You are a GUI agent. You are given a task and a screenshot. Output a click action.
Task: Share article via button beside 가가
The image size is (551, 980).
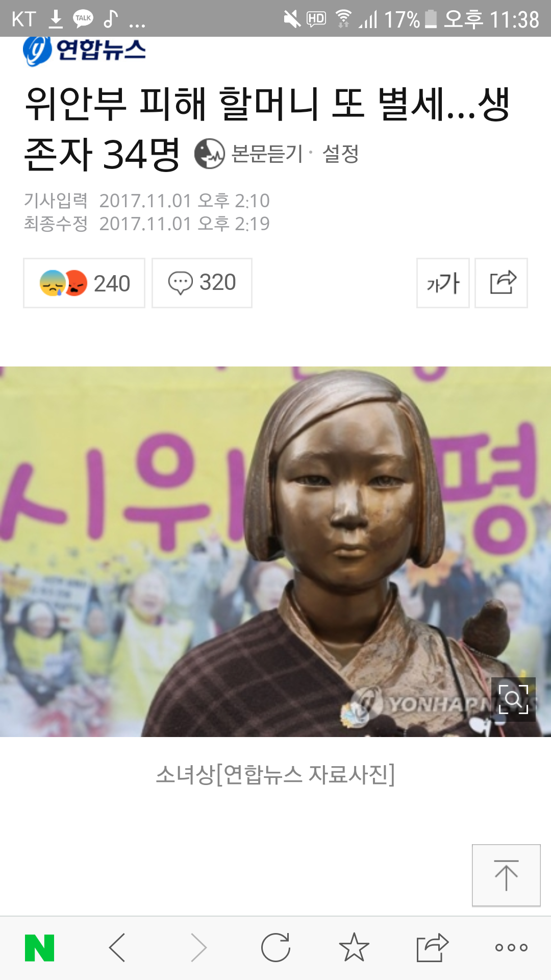tap(501, 283)
